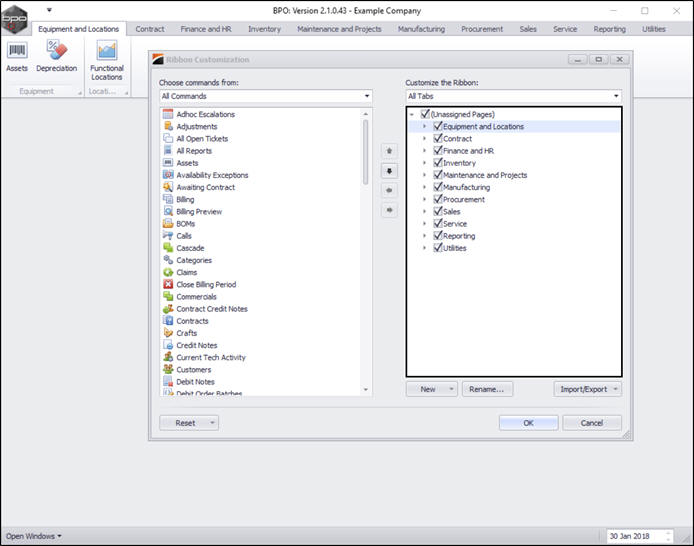Select All Reports command icon

[x=168, y=150]
